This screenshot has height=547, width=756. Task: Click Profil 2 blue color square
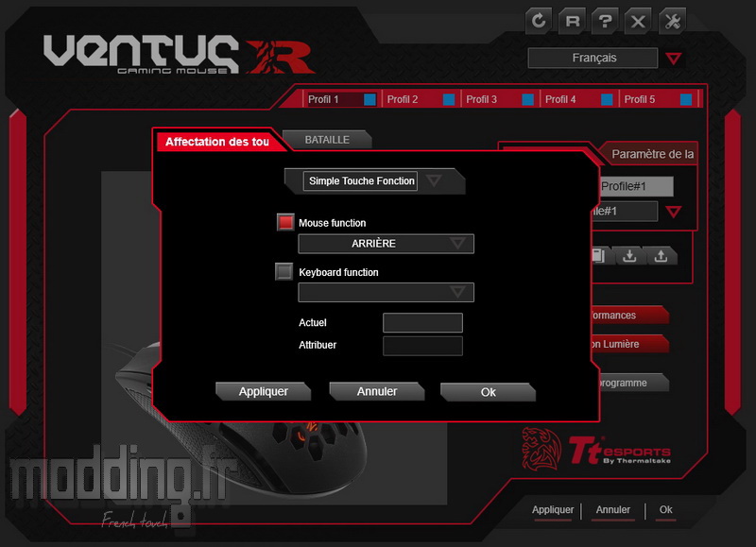(x=449, y=99)
